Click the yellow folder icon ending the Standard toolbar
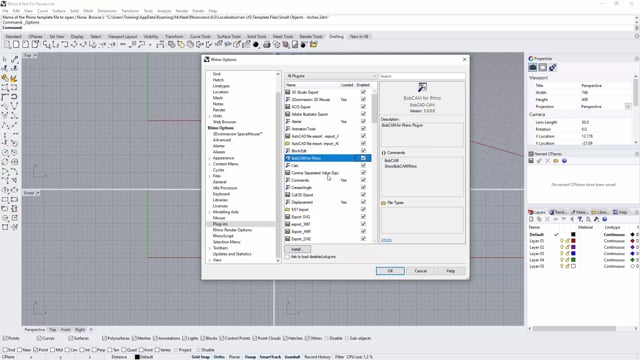This screenshot has width=640, height=360. [x=313, y=44]
